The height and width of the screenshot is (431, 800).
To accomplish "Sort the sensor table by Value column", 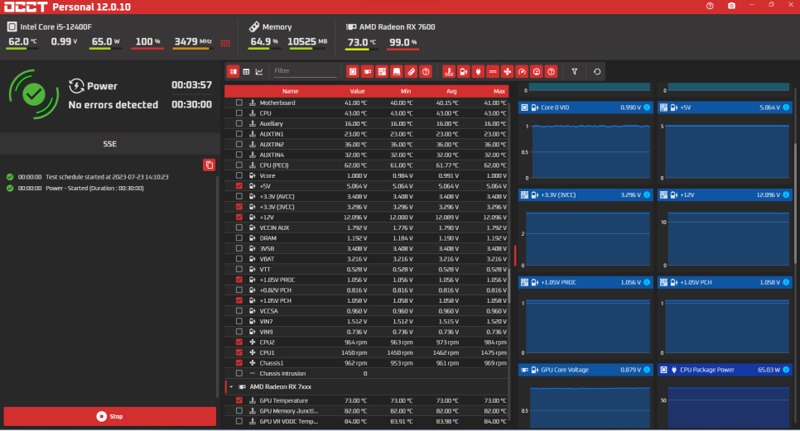I will point(357,91).
